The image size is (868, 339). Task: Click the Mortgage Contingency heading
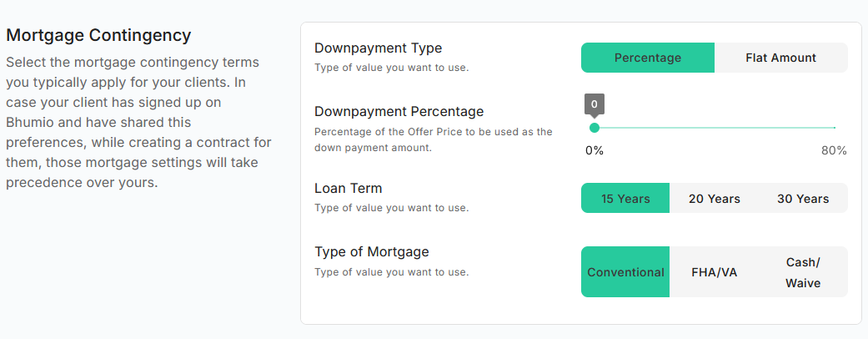click(99, 36)
